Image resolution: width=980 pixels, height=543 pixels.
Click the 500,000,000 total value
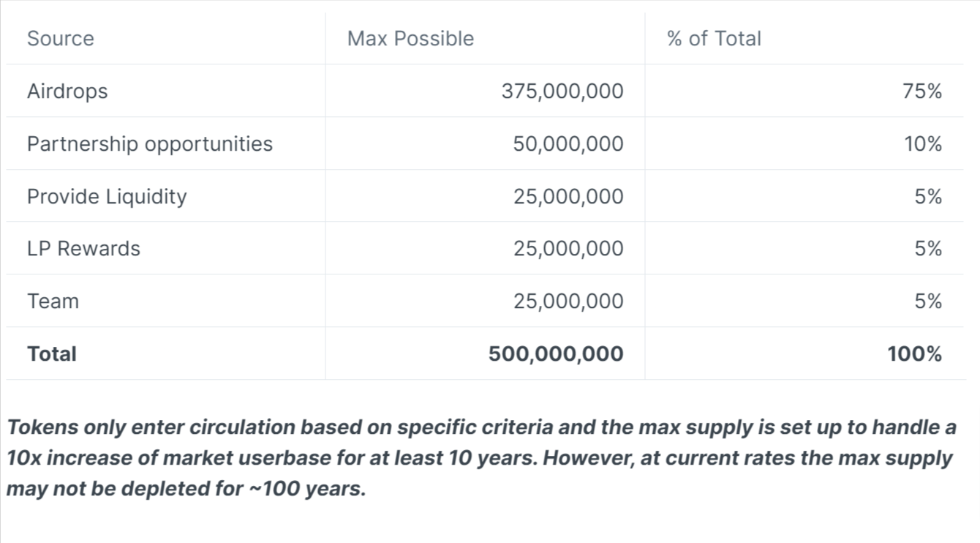click(556, 353)
